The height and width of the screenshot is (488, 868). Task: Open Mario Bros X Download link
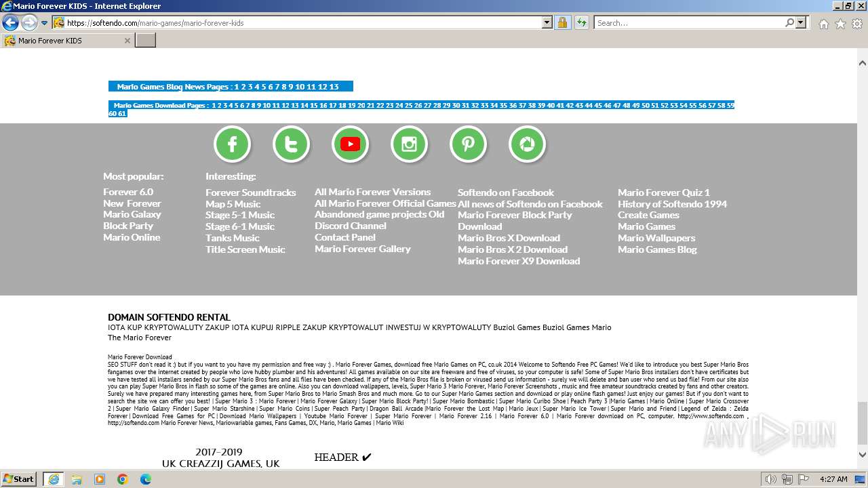[509, 238]
